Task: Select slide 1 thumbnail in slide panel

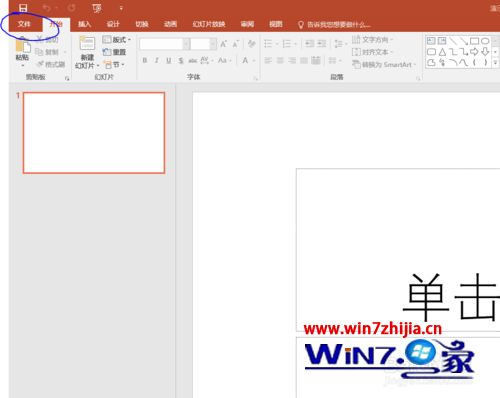Action: tap(94, 133)
